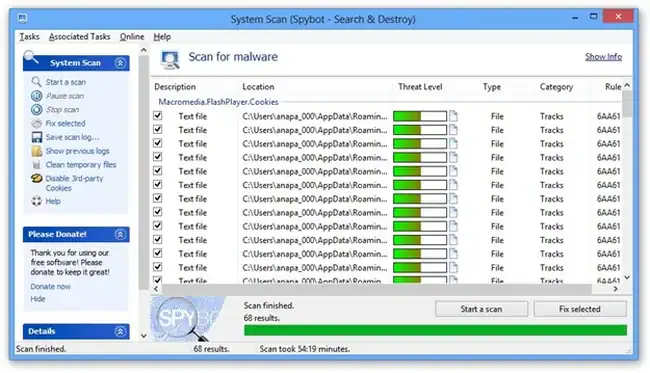Sort by Category column header

[556, 87]
